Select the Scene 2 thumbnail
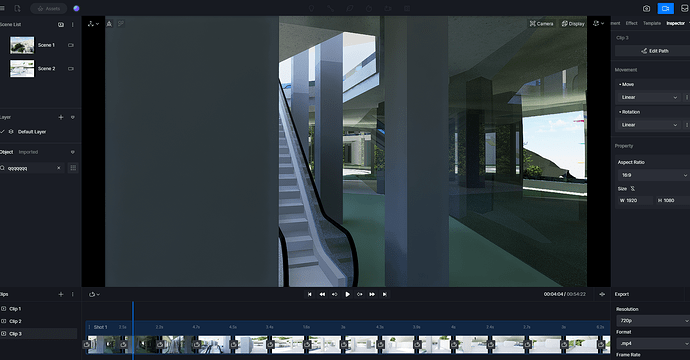 (x=22, y=69)
